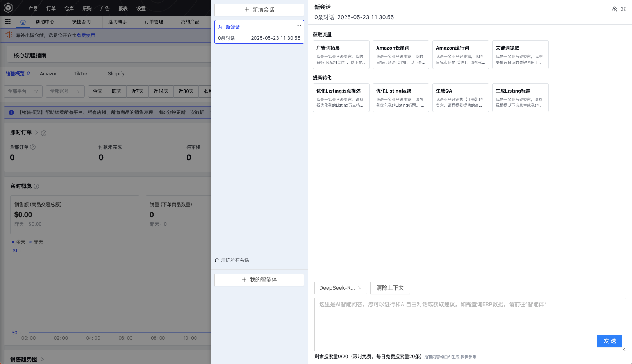Toggle the 昨天 legend in the sales chart
The height and width of the screenshot is (364, 632).
35,242
